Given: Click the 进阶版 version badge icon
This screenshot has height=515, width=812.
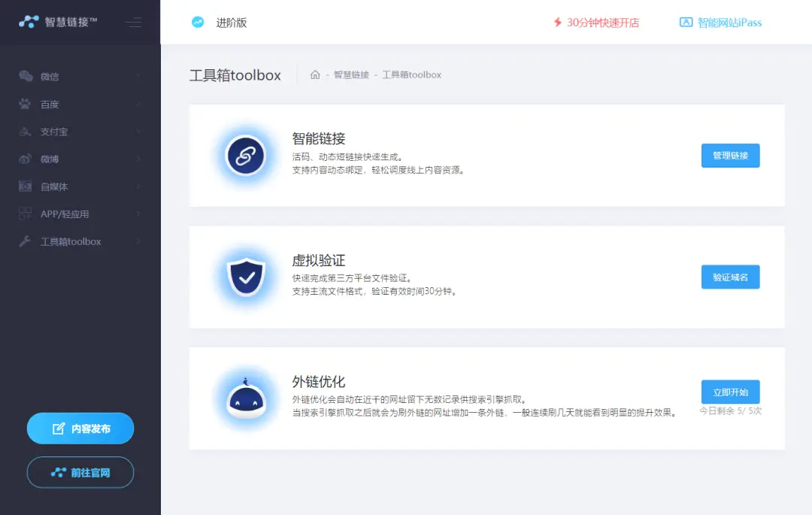Looking at the screenshot, I should (x=198, y=23).
